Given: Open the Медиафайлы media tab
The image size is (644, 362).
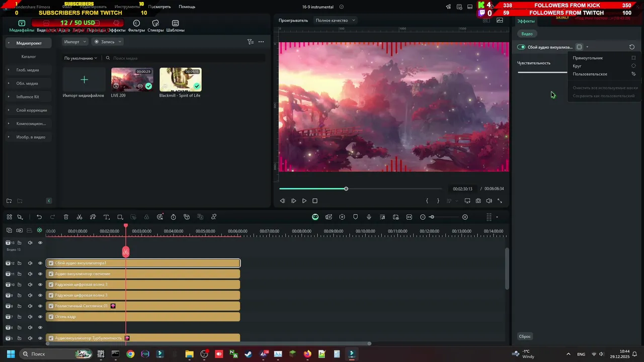Looking at the screenshot, I should coord(22,26).
